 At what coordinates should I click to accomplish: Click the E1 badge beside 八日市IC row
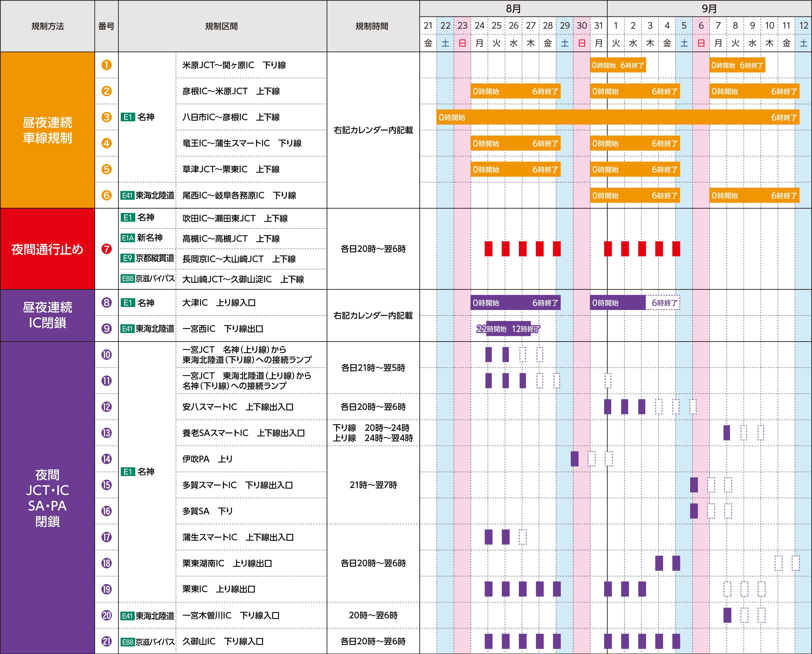[x=128, y=117]
